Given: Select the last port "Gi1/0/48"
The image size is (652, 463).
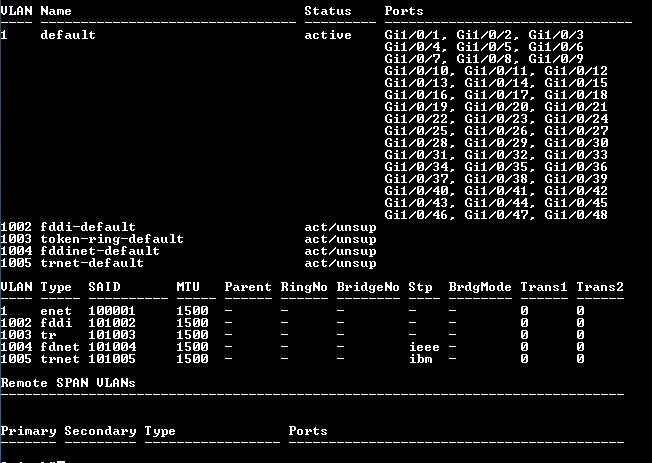Looking at the screenshot, I should pos(576,215).
